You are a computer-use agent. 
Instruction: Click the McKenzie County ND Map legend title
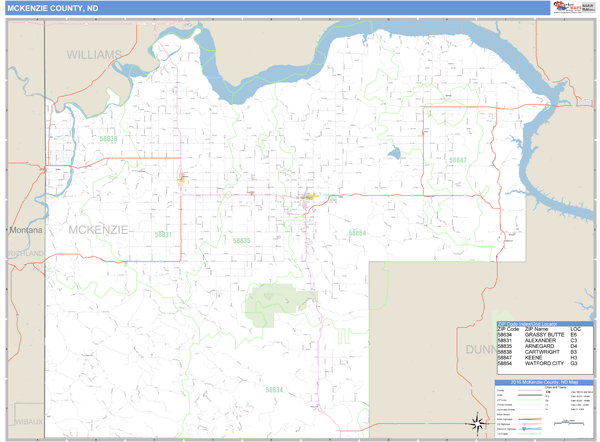pos(544,382)
